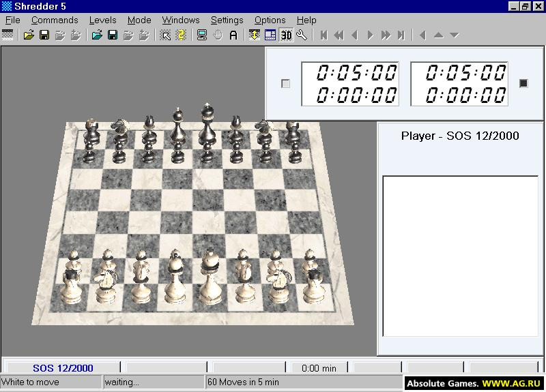The height and width of the screenshot is (392, 546).
Task: Minimize the Shredder 5 window
Action: (x=513, y=6)
